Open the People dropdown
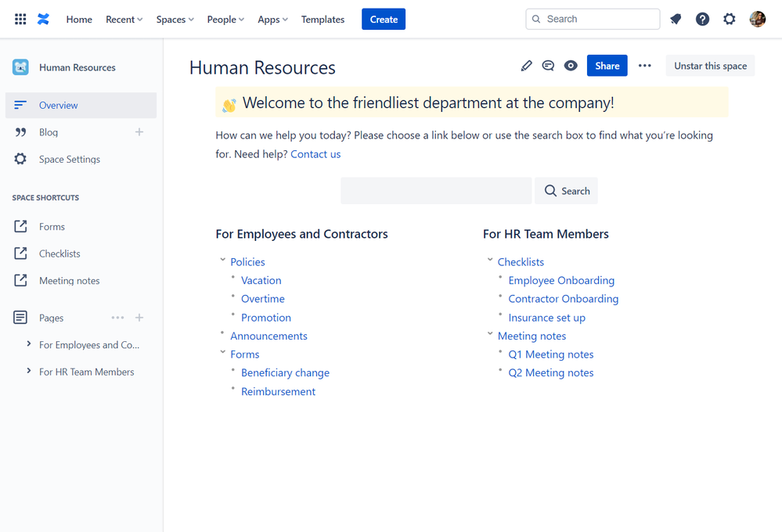This screenshot has width=782, height=532. tap(225, 20)
